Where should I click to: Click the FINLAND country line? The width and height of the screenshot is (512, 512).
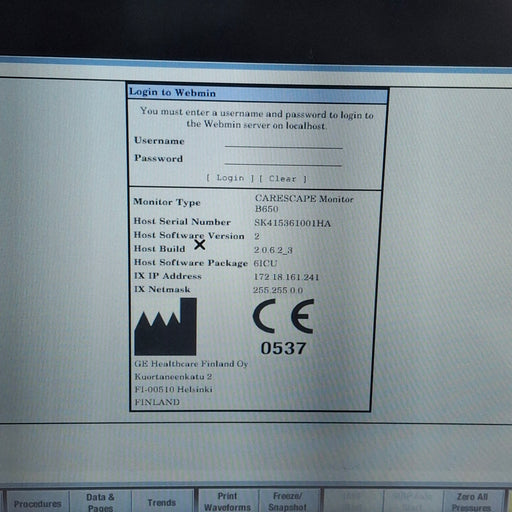point(157,402)
